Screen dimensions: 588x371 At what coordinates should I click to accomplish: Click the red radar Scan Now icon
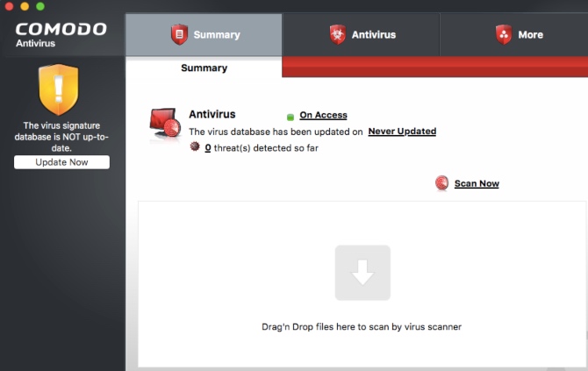tap(441, 183)
